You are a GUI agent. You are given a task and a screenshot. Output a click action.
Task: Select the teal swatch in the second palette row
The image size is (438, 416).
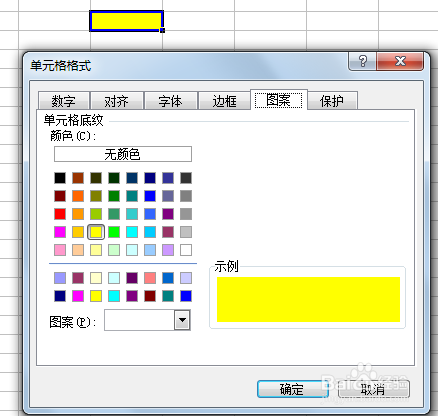tap(132, 196)
